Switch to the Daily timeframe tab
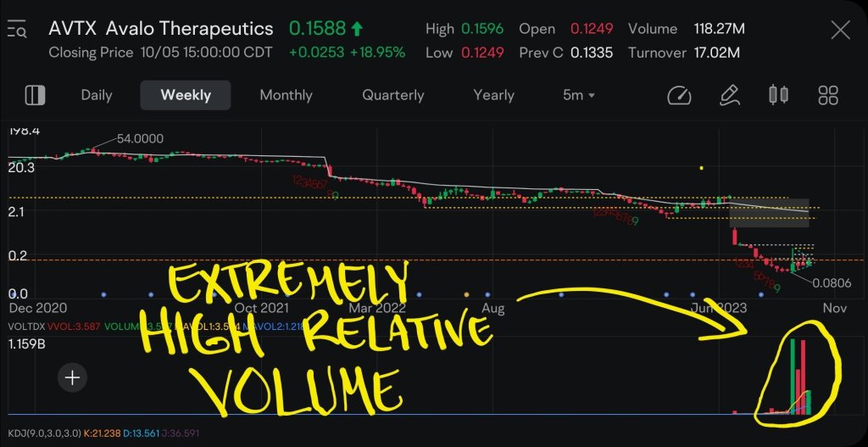Image resolution: width=868 pixels, height=447 pixels. [97, 95]
